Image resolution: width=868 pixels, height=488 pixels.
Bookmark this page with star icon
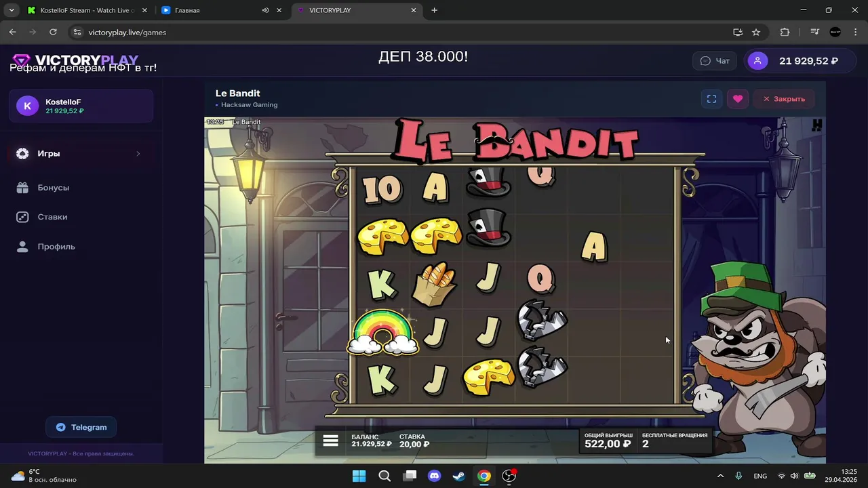pos(756,32)
